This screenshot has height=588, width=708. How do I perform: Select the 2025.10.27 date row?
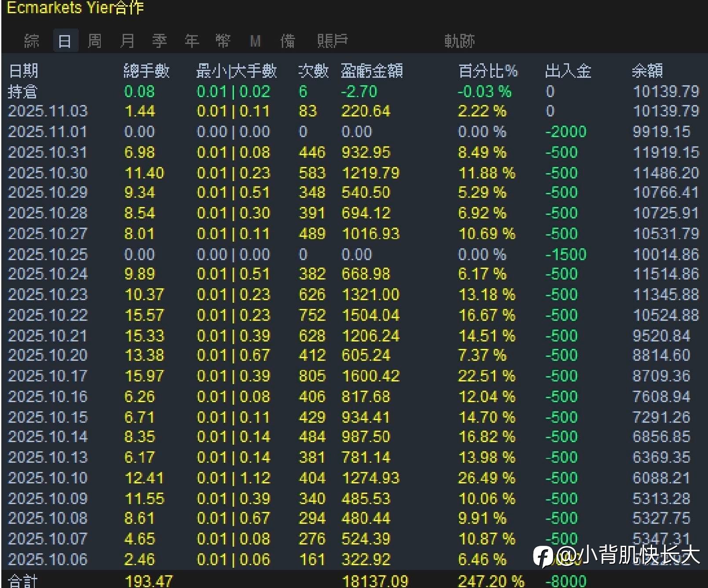click(x=354, y=233)
